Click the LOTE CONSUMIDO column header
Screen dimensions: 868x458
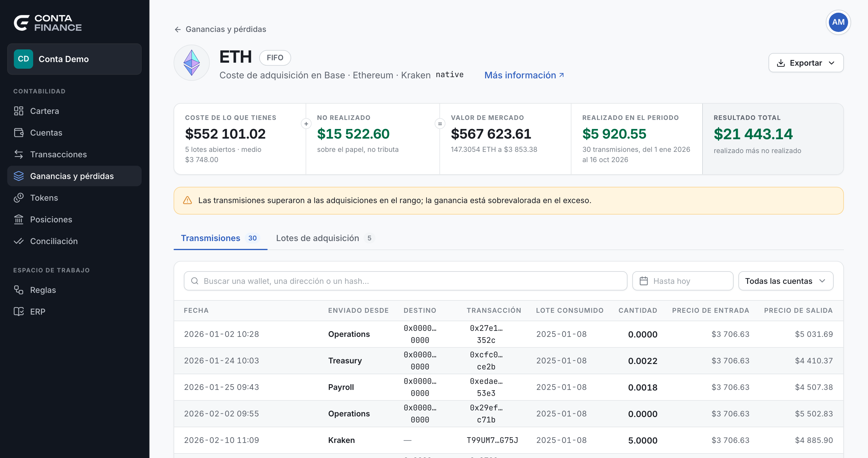click(x=570, y=310)
